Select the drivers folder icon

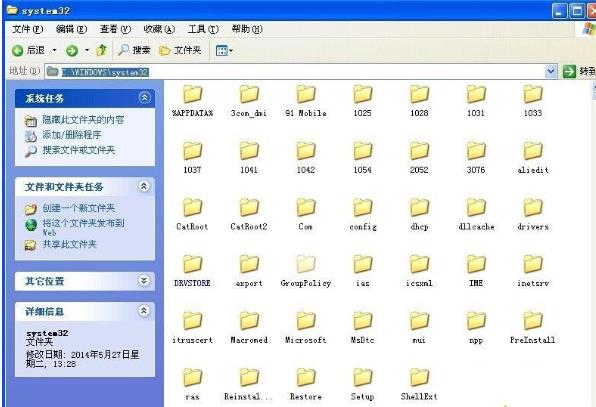tap(533, 207)
